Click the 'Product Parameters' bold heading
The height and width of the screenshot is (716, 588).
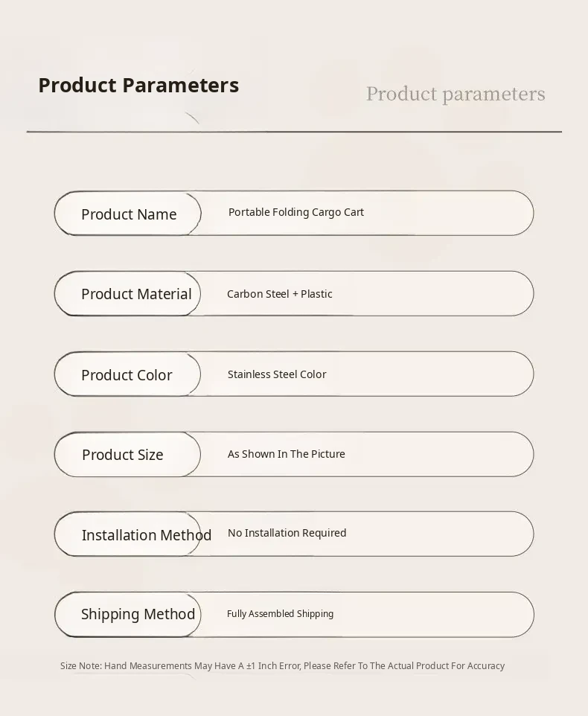click(138, 86)
